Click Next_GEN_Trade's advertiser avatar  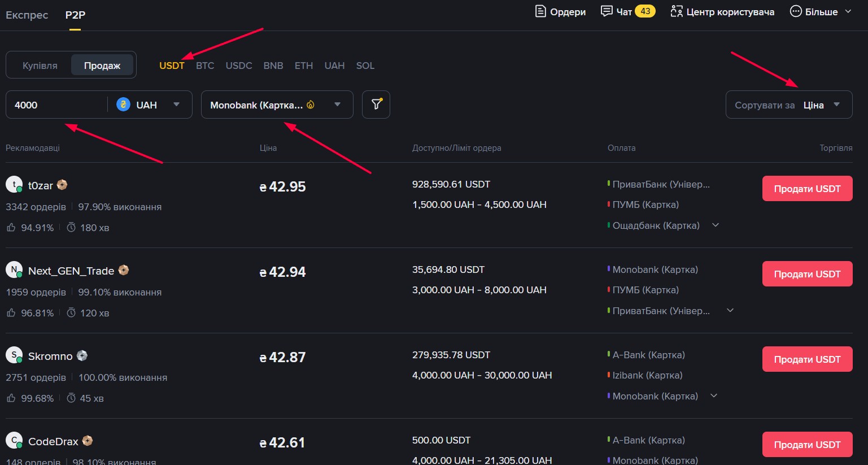coord(14,270)
